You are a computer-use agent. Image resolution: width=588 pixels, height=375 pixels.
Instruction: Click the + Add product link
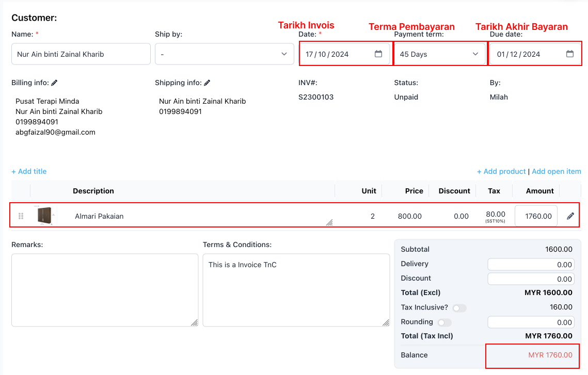tap(501, 171)
